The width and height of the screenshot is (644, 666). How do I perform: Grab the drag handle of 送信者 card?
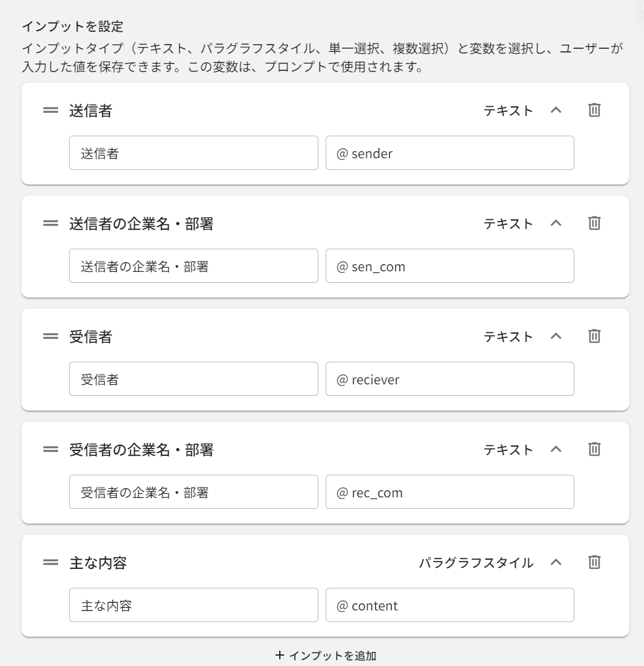coord(51,111)
